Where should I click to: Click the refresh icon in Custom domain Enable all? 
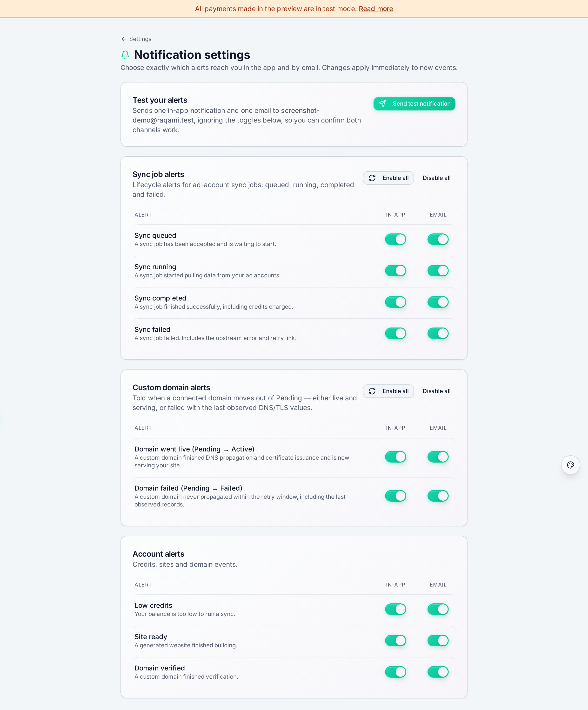[x=372, y=391]
